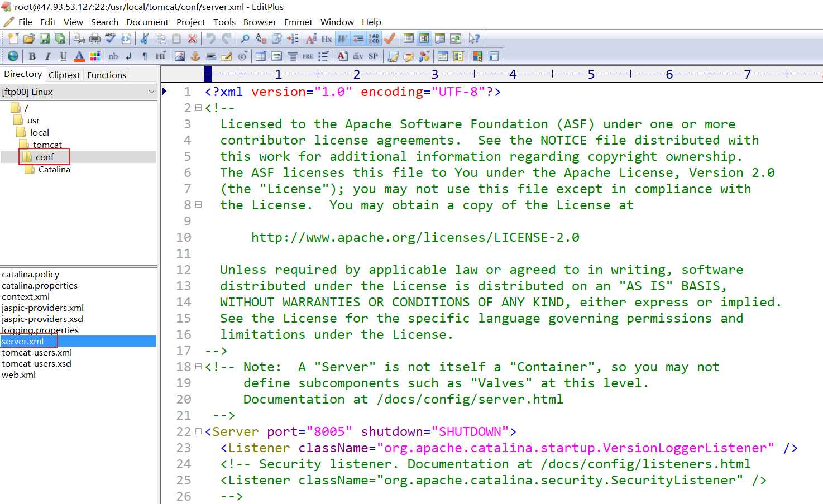Open a file with the Open folder icon
Image resolution: width=823 pixels, height=504 pixels.
[29, 39]
